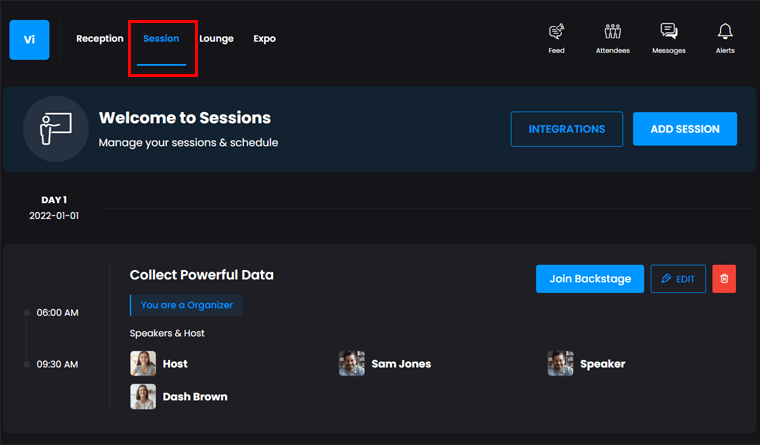This screenshot has height=445, width=760.
Task: Open the Alerts bell icon
Action: pyautogui.click(x=725, y=33)
